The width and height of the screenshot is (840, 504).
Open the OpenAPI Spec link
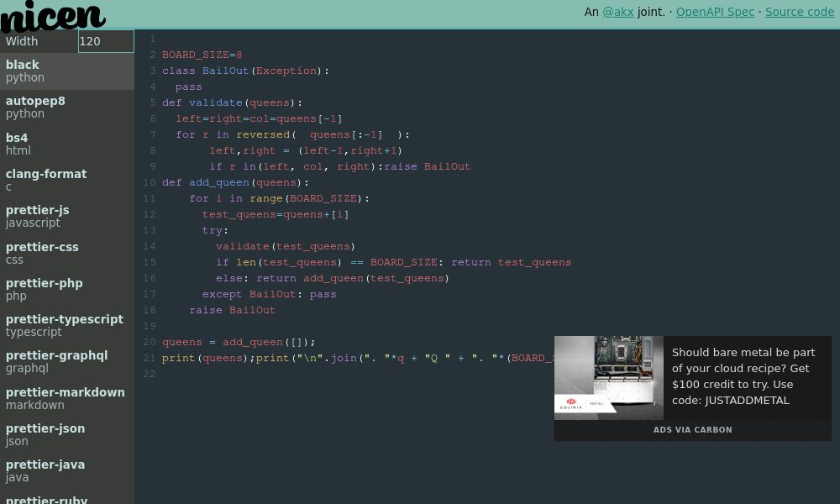715,12
